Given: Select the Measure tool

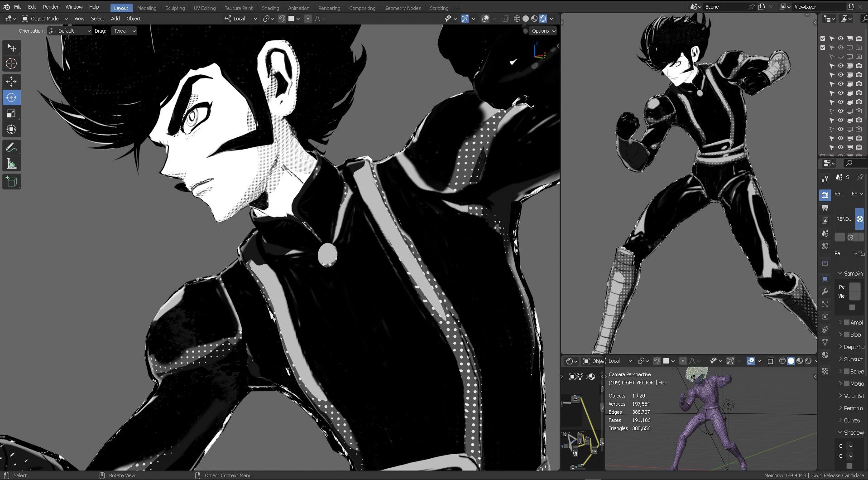Looking at the screenshot, I should (x=12, y=164).
